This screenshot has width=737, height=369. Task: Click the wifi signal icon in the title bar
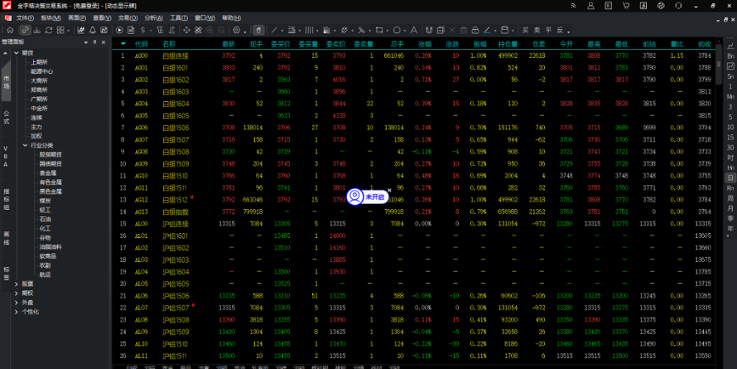pyautogui.click(x=573, y=6)
